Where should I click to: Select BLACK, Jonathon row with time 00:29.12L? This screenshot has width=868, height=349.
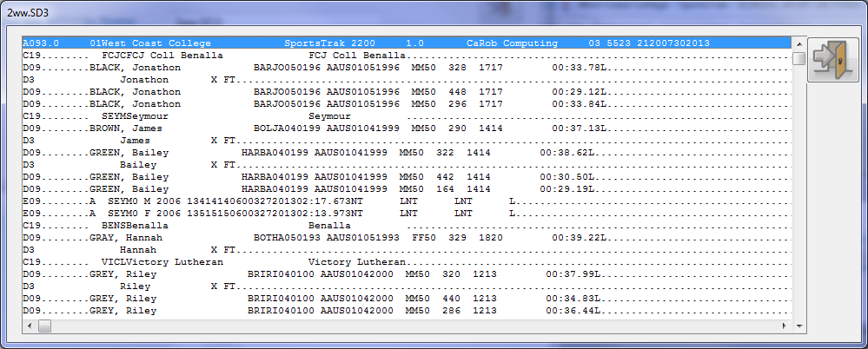[x=407, y=92]
